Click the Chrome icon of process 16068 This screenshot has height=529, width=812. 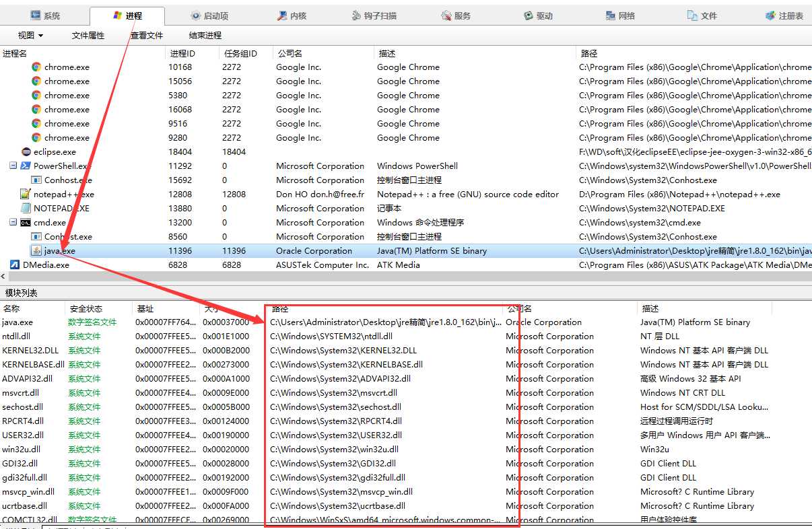(36, 110)
